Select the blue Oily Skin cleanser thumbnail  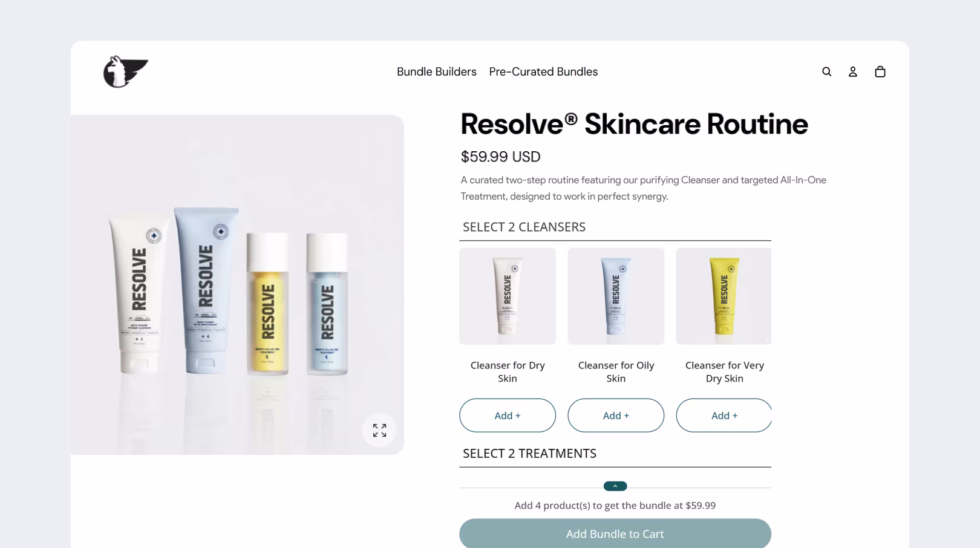coord(616,296)
